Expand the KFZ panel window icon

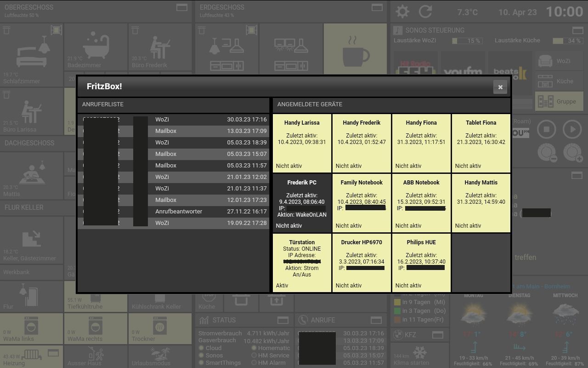438,334
